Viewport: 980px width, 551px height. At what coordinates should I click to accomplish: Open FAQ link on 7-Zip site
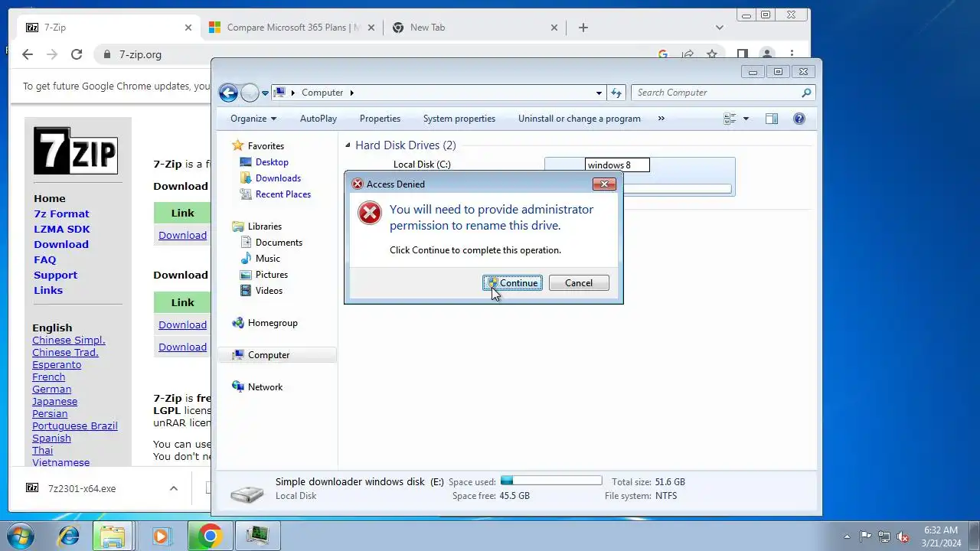coord(45,260)
